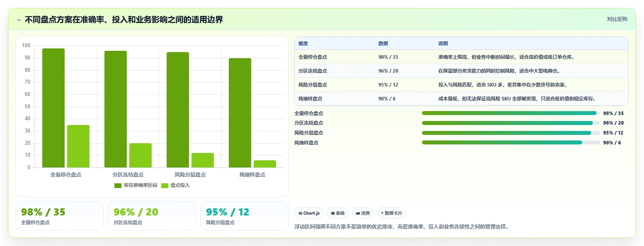Click the header icon beside the title

point(19,20)
